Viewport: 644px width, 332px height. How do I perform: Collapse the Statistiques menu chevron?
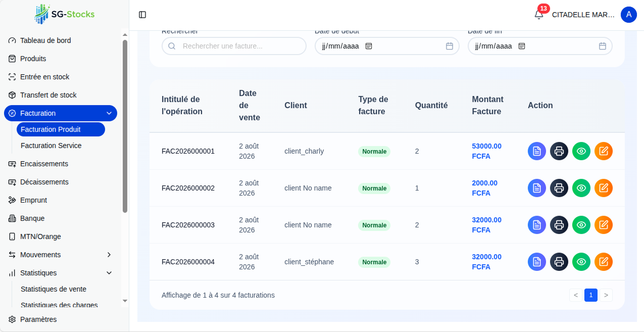point(109,273)
